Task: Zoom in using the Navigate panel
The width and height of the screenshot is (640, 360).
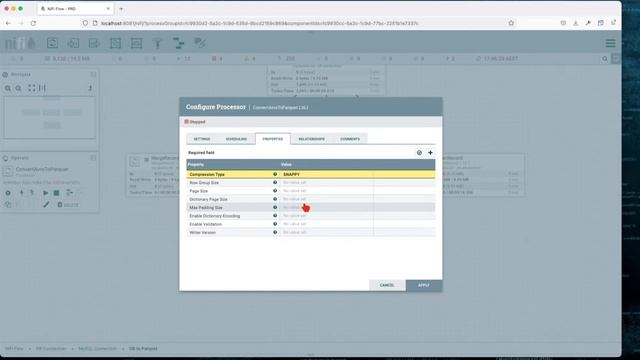Action: [x=8, y=88]
